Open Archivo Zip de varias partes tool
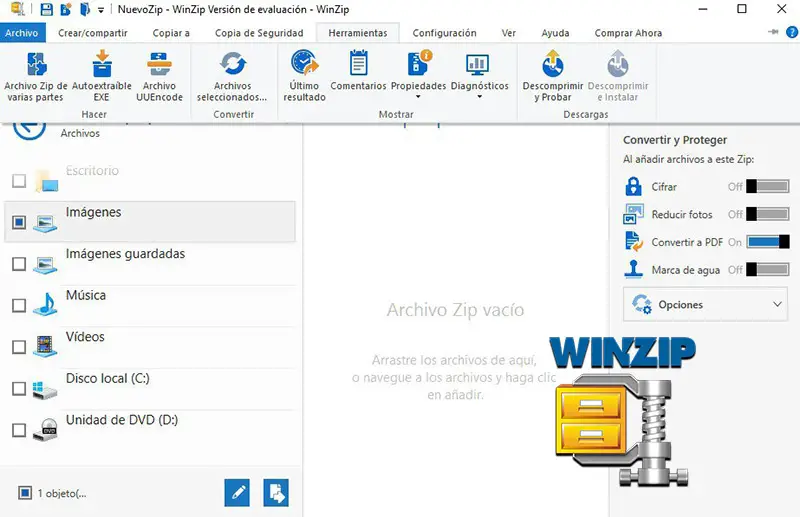 coord(36,77)
